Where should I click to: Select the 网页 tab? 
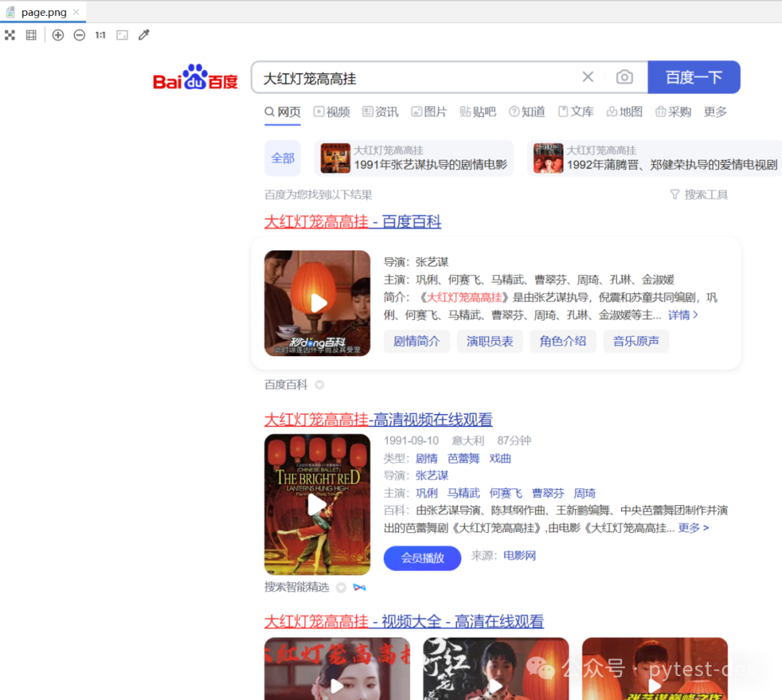283,111
